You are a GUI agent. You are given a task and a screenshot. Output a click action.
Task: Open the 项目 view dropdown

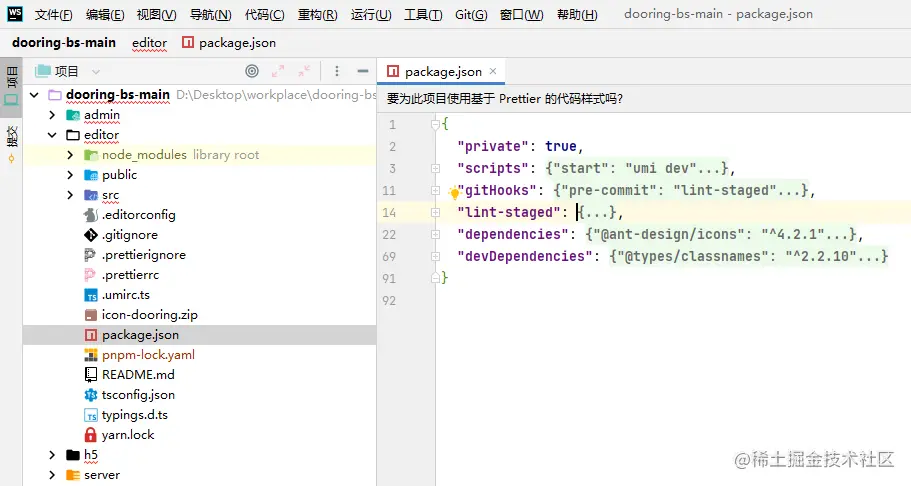click(x=67, y=71)
